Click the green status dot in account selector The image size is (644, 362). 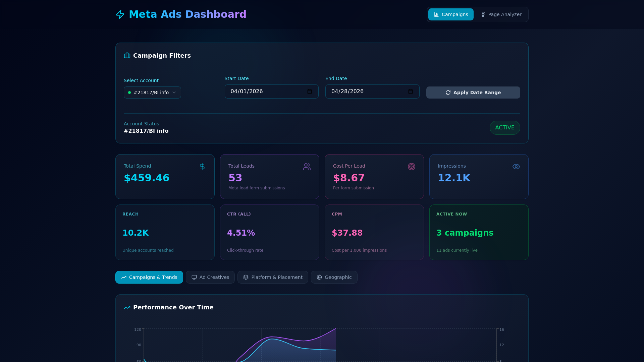pos(129,93)
